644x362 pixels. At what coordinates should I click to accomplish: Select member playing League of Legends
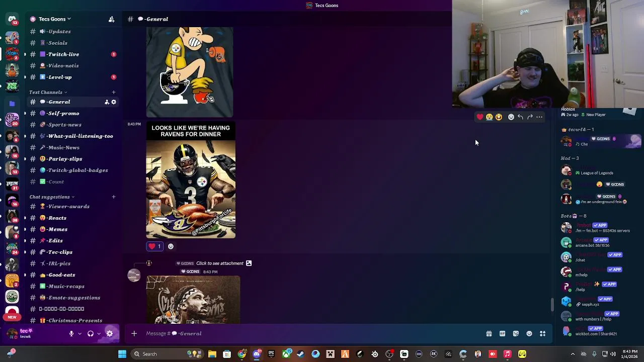pyautogui.click(x=599, y=170)
